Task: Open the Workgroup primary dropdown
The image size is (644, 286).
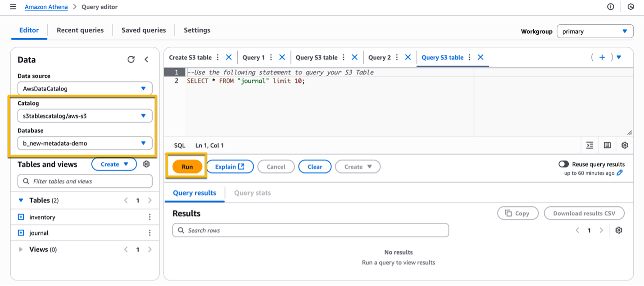Action: 595,31
